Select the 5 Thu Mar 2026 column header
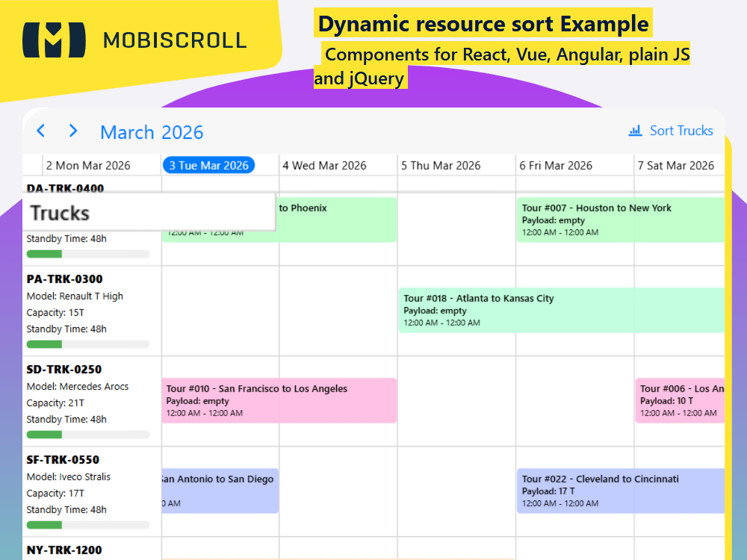Viewport: 747px width, 560px height. [444, 165]
